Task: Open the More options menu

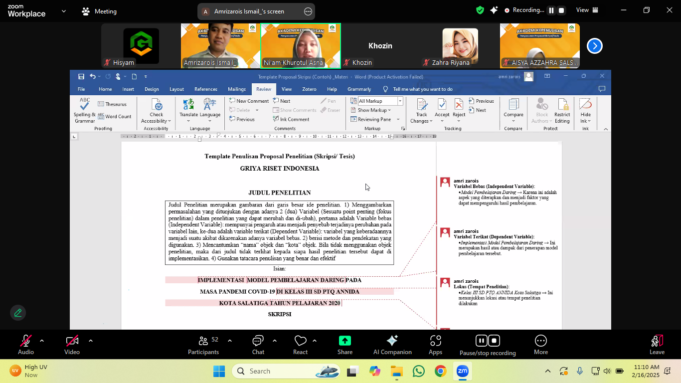Action: coord(541,345)
